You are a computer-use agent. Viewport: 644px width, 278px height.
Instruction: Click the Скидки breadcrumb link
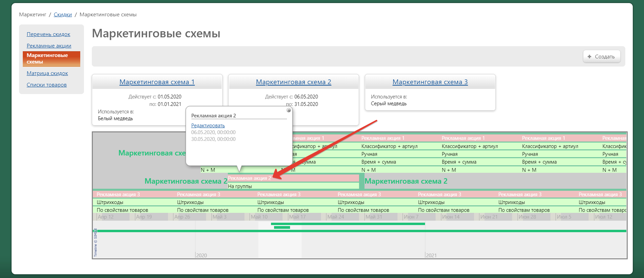tap(63, 15)
